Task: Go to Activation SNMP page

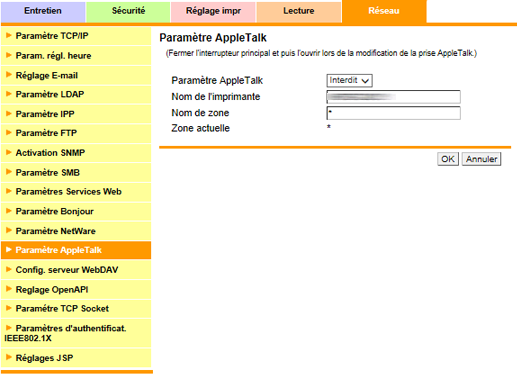Action: tap(76, 153)
